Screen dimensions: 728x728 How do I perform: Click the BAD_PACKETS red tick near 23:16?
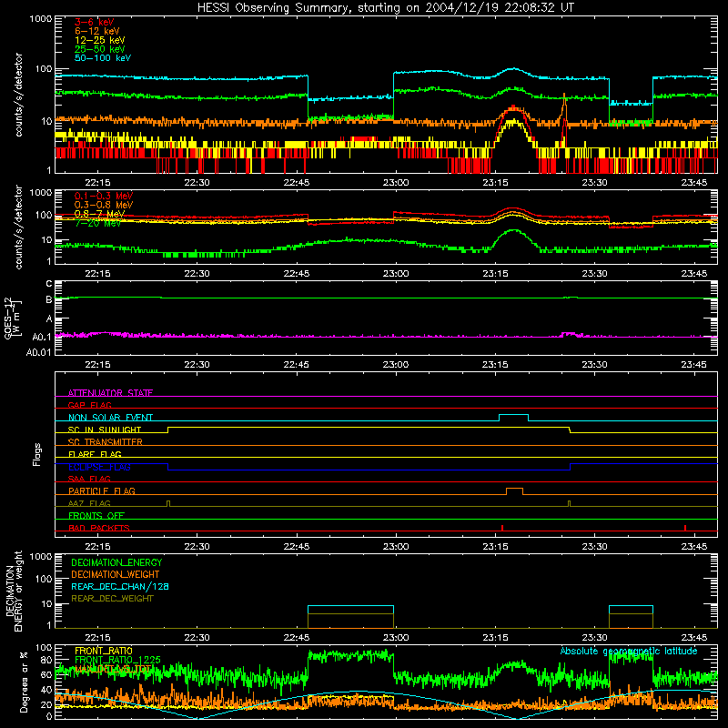pos(502,528)
